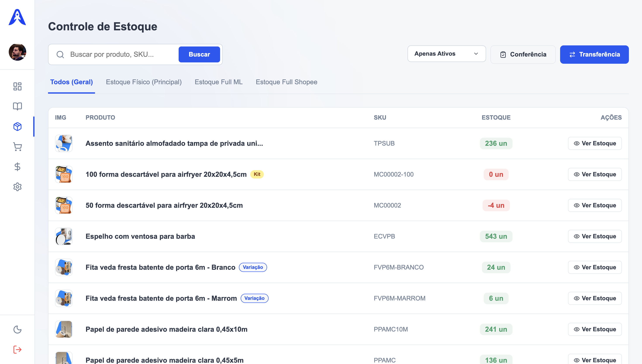Click the rocket logo at top left

(17, 17)
